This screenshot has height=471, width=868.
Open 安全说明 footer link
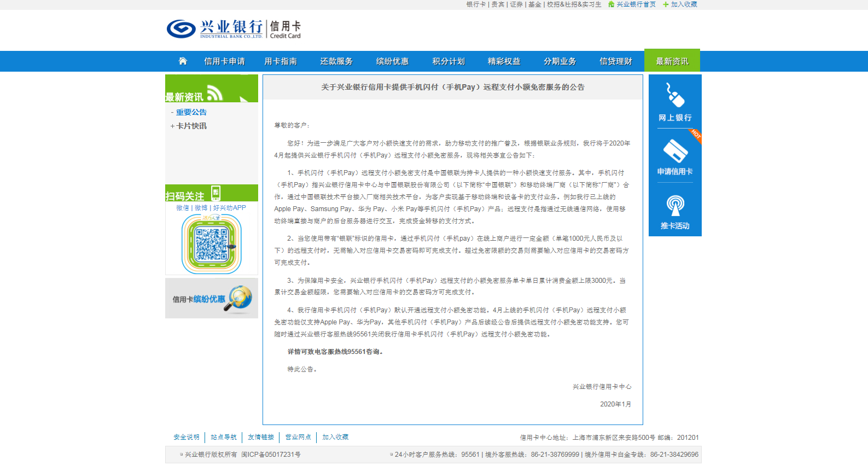[187, 437]
